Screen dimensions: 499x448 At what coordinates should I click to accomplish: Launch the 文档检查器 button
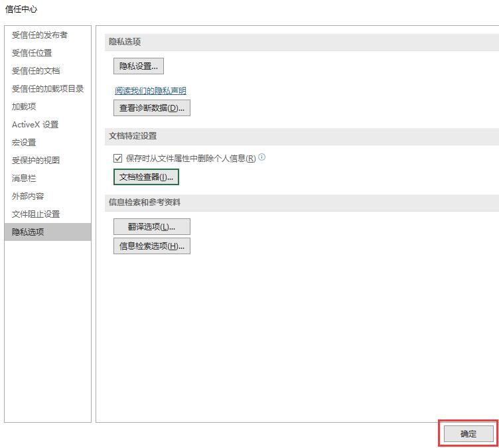(x=146, y=177)
